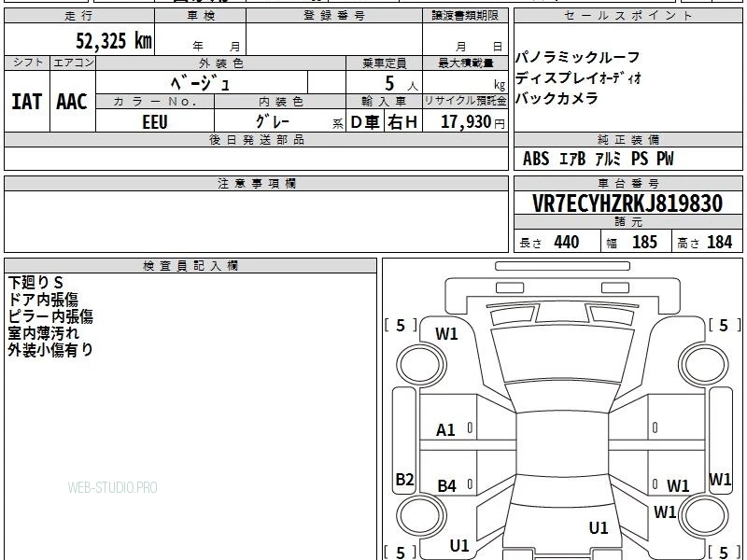
Task: Click the 車台番号 section header
Action: [627, 183]
